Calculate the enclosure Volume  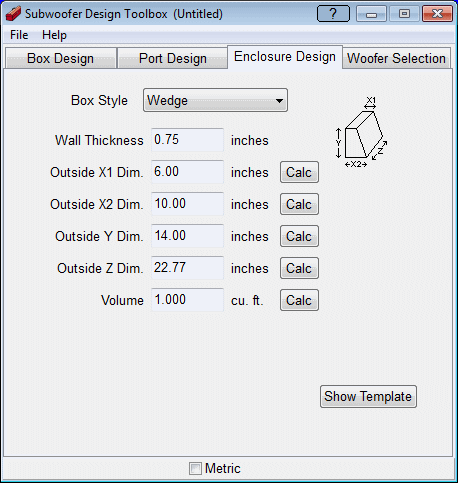point(299,300)
